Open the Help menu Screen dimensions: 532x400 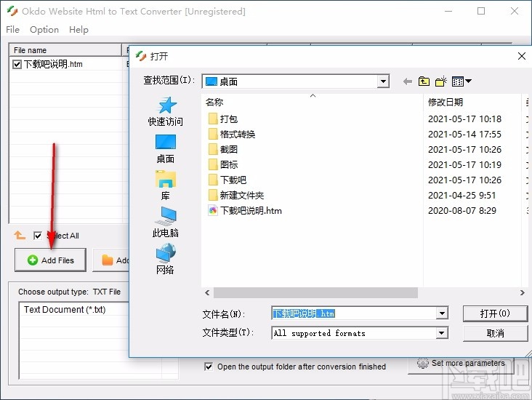(x=78, y=30)
